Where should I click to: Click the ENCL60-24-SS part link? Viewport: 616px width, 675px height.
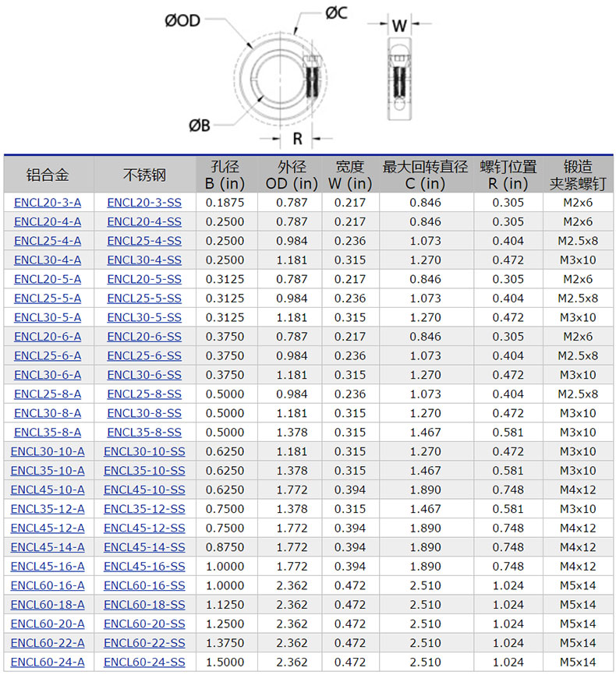point(144,663)
